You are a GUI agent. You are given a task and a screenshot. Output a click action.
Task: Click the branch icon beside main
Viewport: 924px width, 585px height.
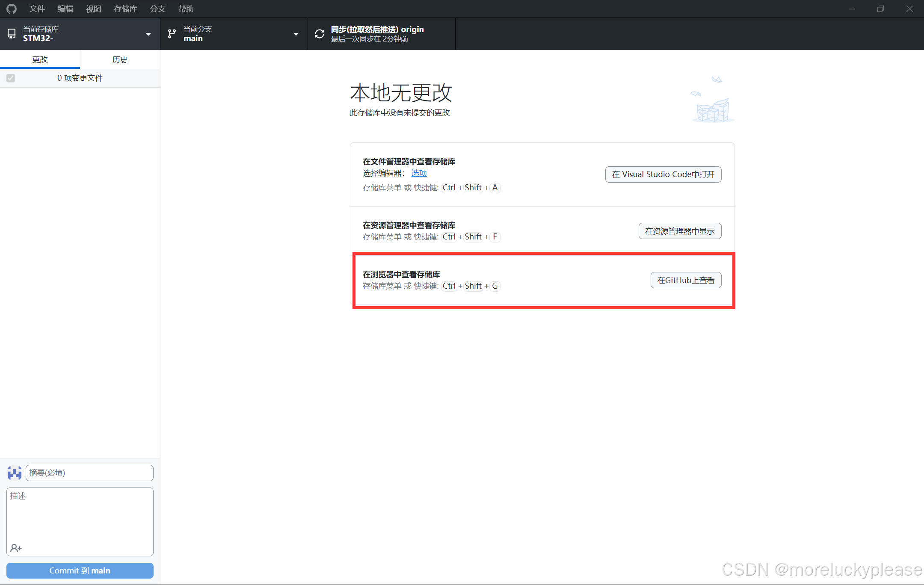point(172,34)
